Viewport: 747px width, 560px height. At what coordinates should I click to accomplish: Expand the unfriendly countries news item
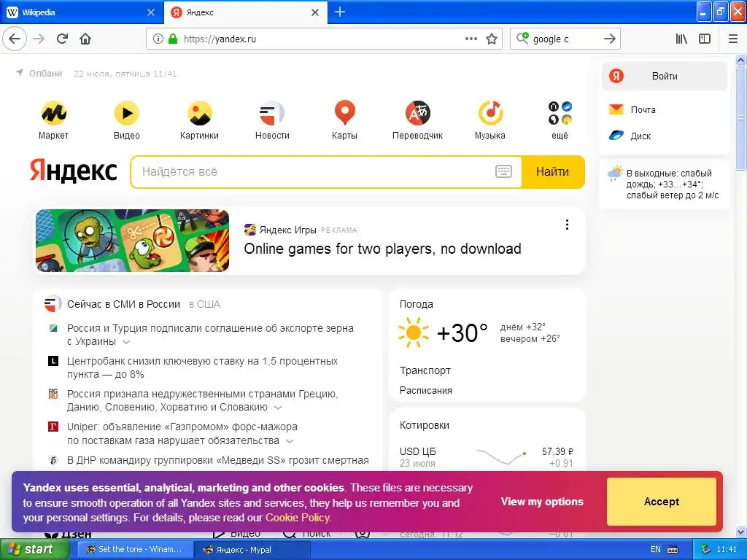[278, 408]
